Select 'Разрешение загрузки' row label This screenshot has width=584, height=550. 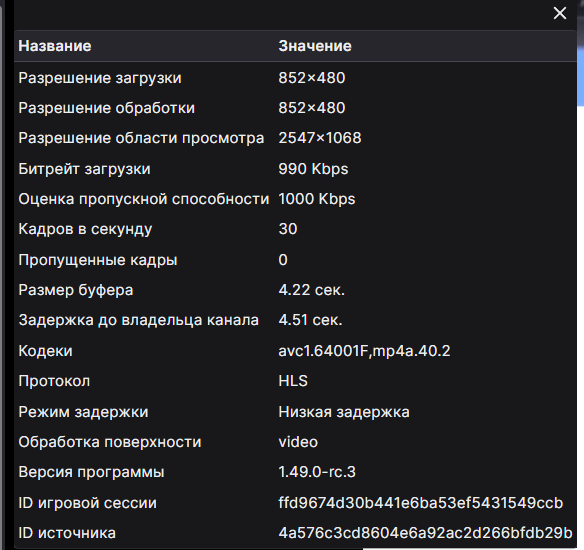click(x=100, y=78)
